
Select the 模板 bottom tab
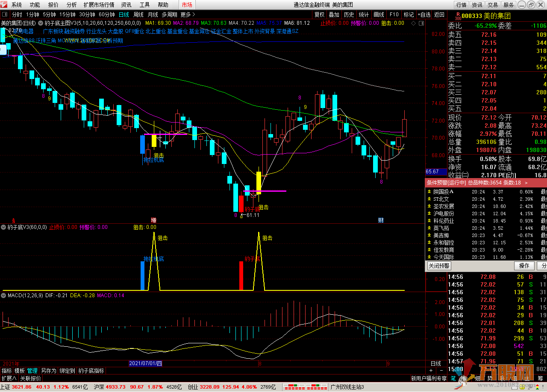point(20,371)
